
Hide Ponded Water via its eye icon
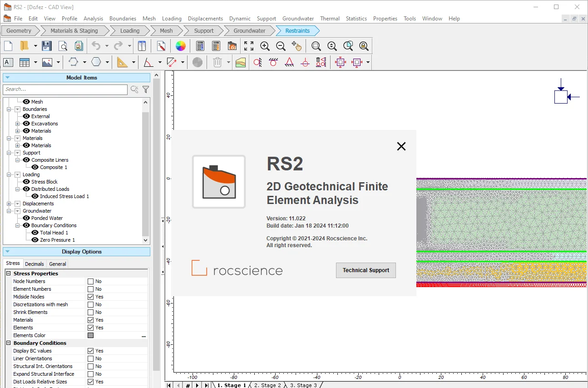click(26, 218)
